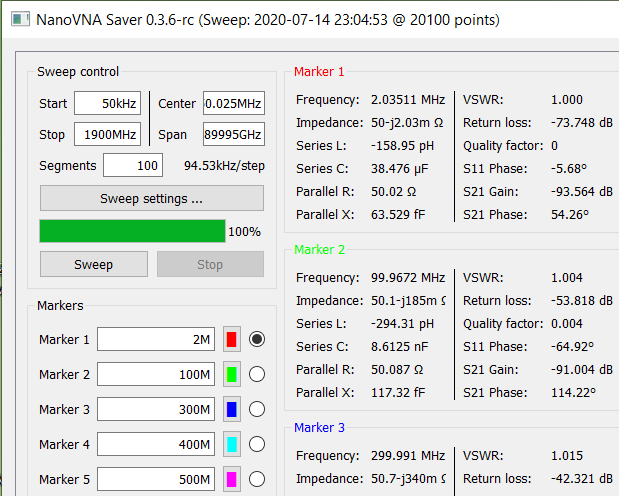Select the Marker 5 radio button
This screenshot has width=619, height=496.
click(257, 479)
